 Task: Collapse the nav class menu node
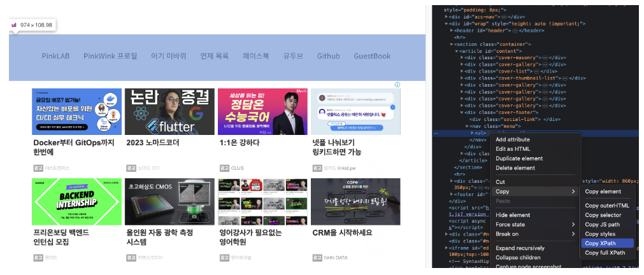click(x=467, y=126)
